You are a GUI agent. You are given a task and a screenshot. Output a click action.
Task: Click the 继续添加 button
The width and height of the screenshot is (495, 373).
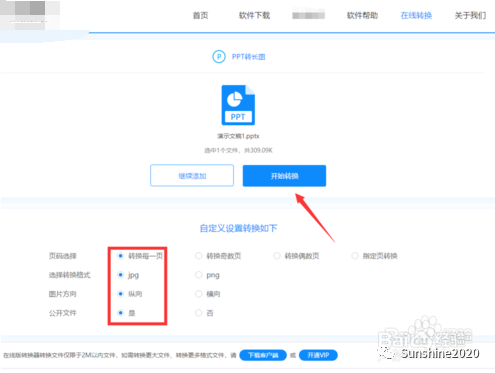(192, 176)
